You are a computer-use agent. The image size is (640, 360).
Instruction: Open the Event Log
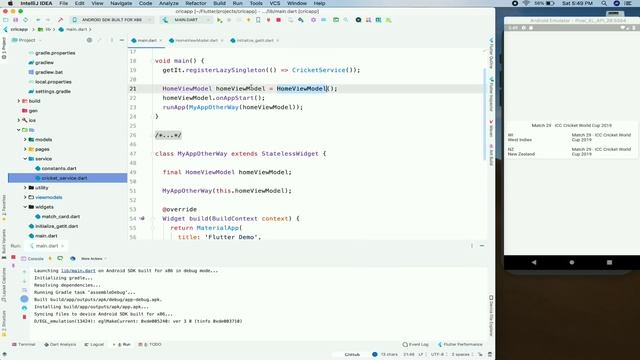pos(416,344)
